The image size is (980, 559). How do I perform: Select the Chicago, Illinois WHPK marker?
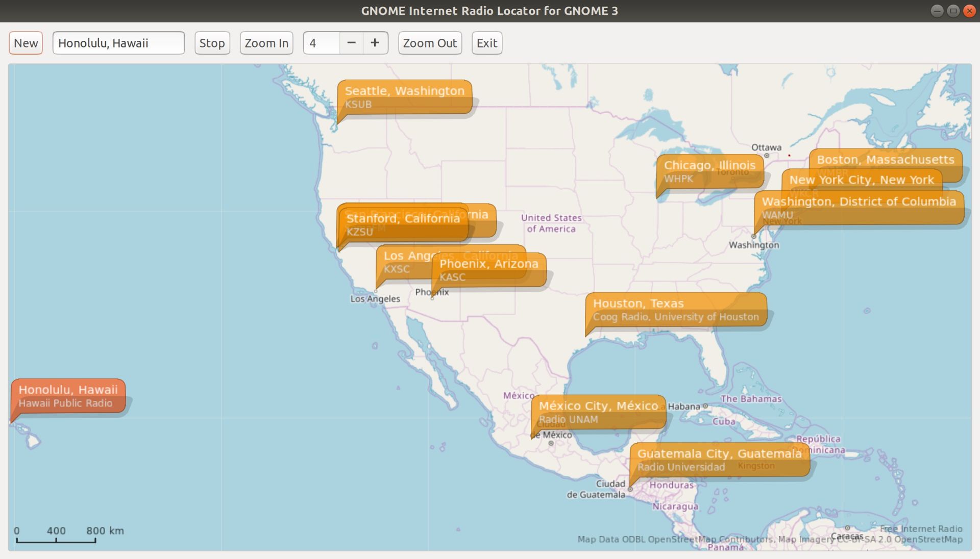[x=709, y=171]
